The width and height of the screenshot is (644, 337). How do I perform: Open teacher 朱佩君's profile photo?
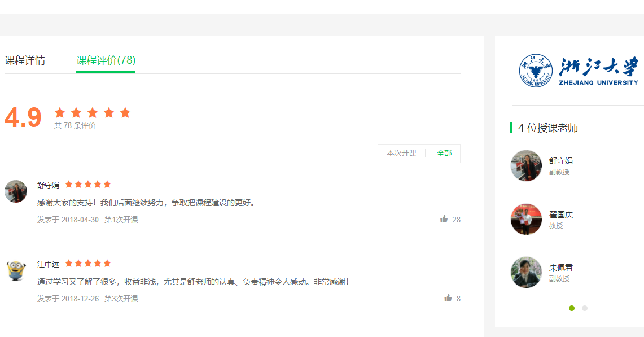pyautogui.click(x=526, y=273)
